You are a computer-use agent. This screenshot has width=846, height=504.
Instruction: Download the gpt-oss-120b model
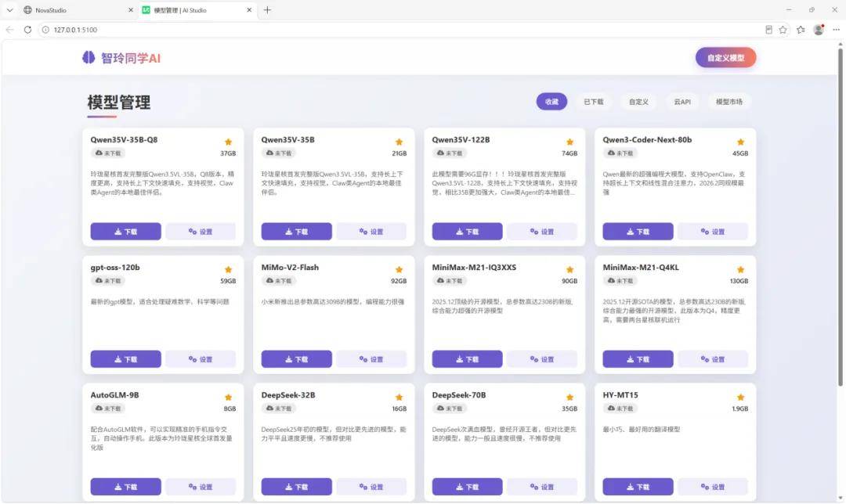(125, 359)
